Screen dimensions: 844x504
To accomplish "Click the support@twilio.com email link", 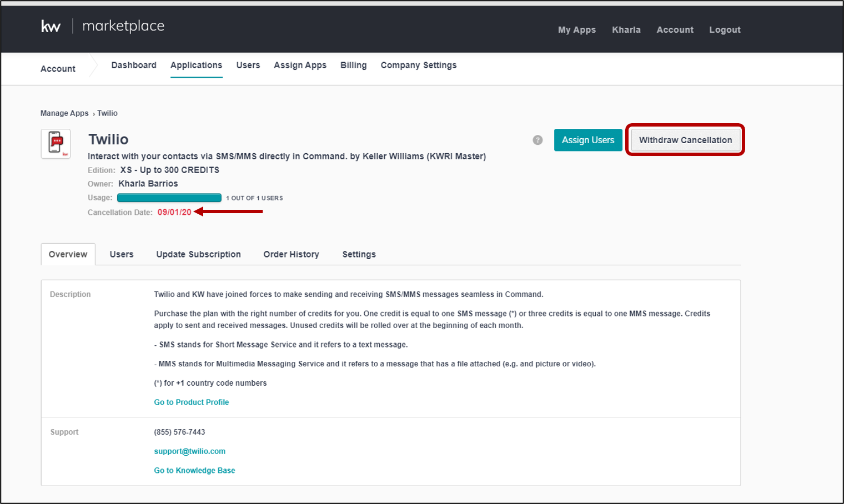I will click(189, 451).
